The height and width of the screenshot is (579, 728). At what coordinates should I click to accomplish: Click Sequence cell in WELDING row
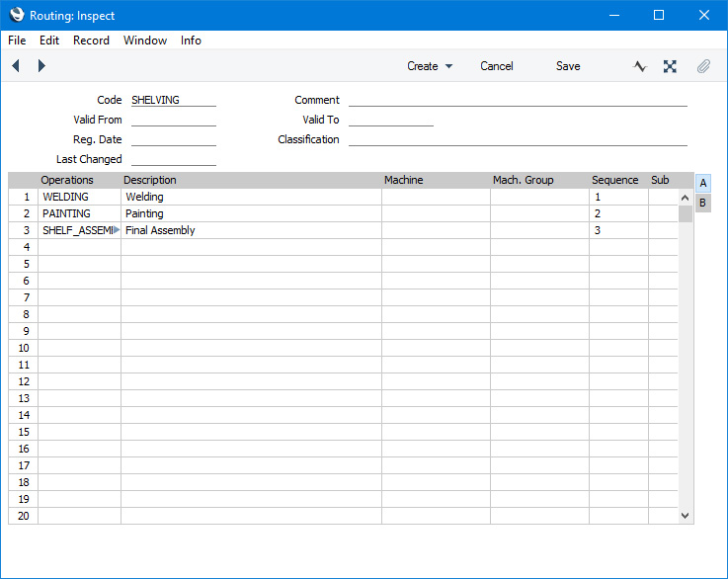(x=618, y=197)
